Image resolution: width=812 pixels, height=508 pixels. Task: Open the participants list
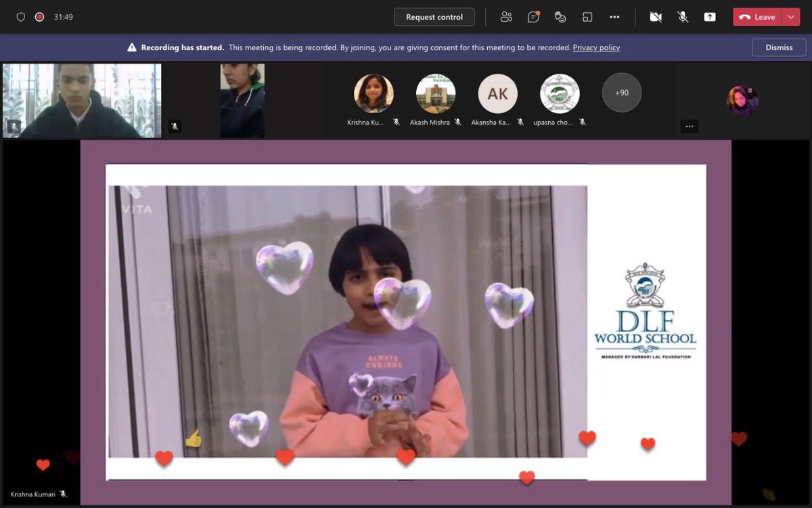click(506, 16)
